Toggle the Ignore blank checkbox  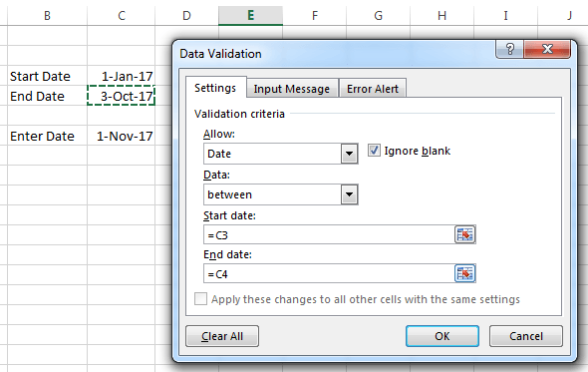point(374,151)
